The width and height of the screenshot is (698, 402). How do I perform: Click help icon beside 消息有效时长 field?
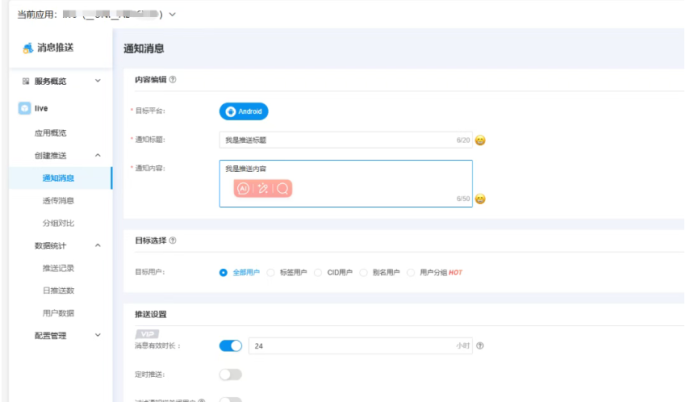[481, 347]
